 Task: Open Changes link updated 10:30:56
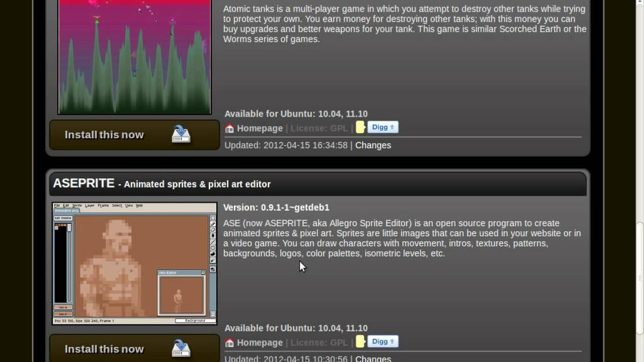coord(373,358)
